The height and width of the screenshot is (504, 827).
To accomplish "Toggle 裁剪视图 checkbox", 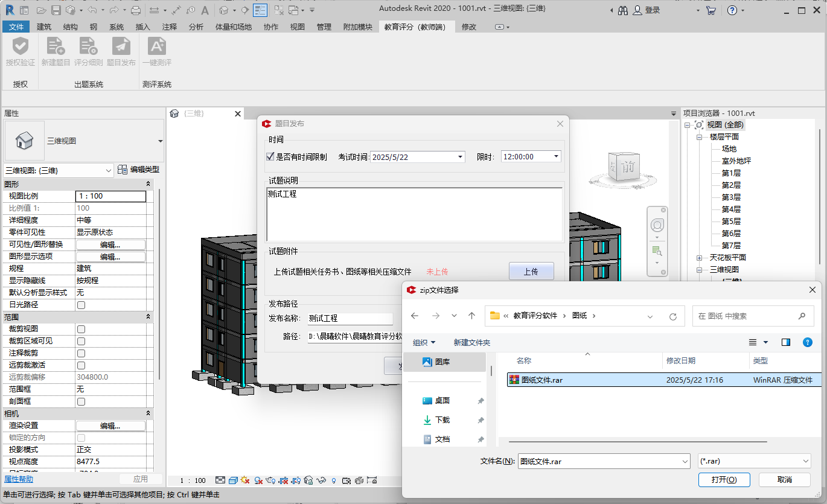I will pyautogui.click(x=81, y=329).
